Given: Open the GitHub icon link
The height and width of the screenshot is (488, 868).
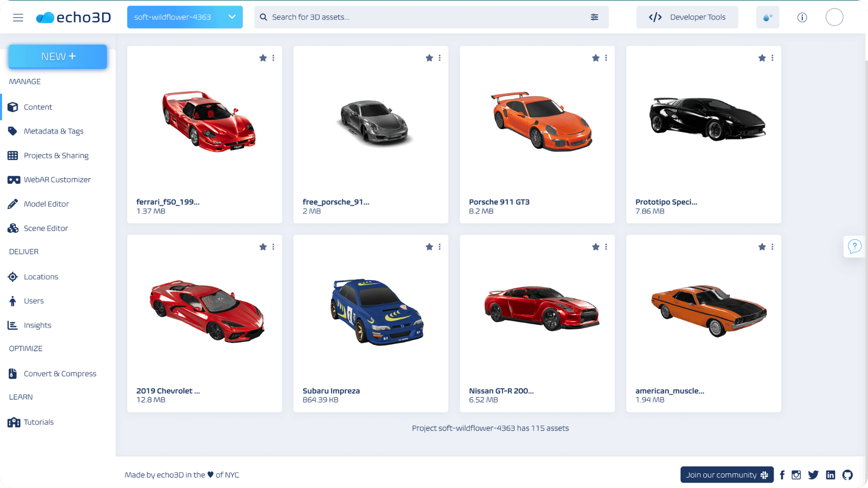Looking at the screenshot, I should (x=848, y=475).
